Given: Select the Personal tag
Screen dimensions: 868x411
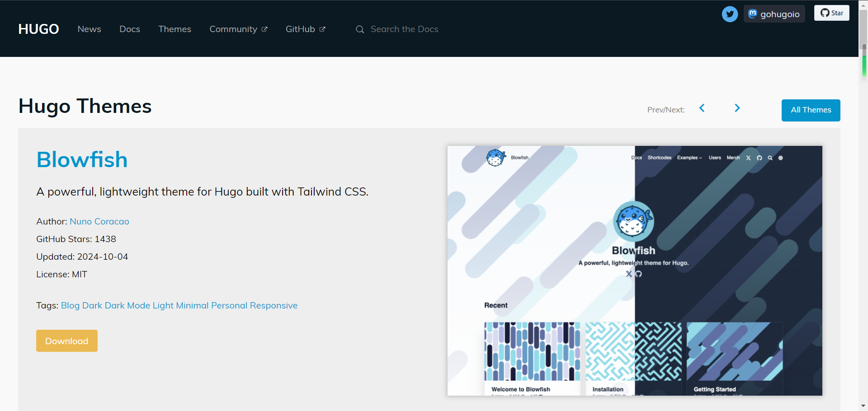Looking at the screenshot, I should [229, 305].
